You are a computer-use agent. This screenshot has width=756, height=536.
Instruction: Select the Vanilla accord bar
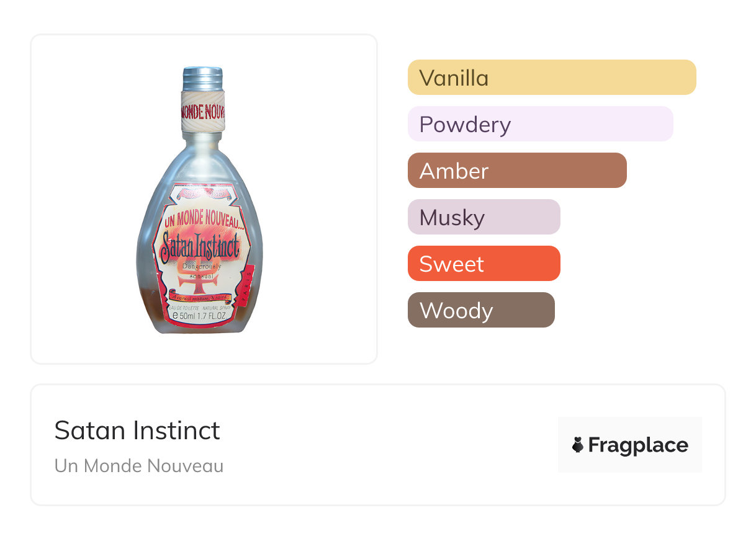[x=551, y=78]
